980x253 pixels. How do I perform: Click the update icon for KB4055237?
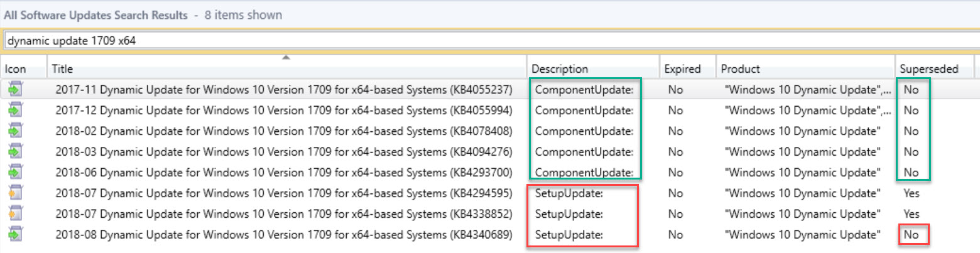[x=15, y=90]
